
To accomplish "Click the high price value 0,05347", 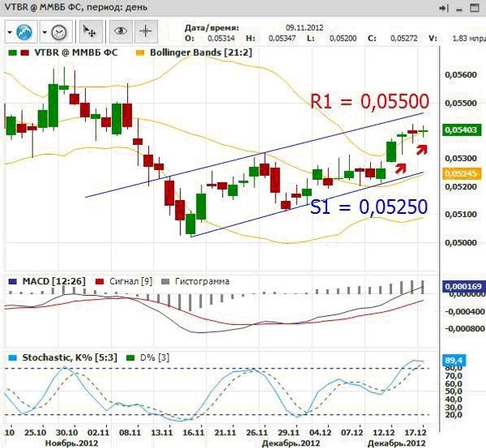I will click(282, 39).
